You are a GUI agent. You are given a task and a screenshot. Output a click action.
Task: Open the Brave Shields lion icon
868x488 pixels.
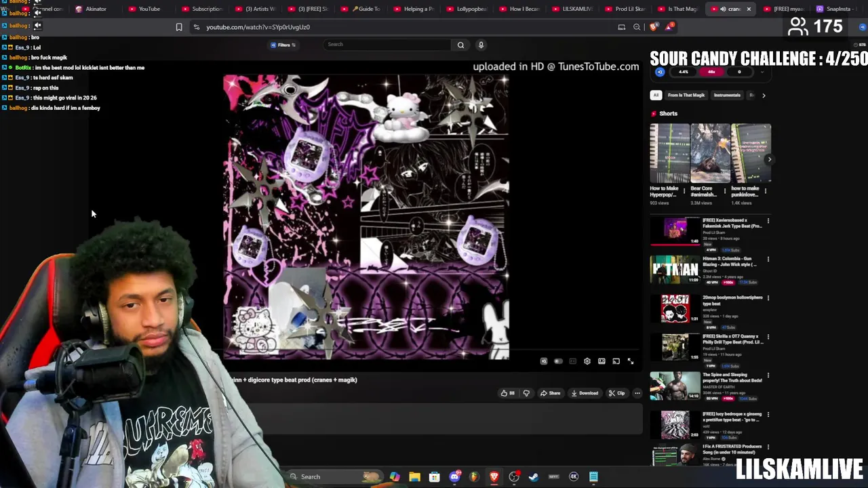point(653,27)
